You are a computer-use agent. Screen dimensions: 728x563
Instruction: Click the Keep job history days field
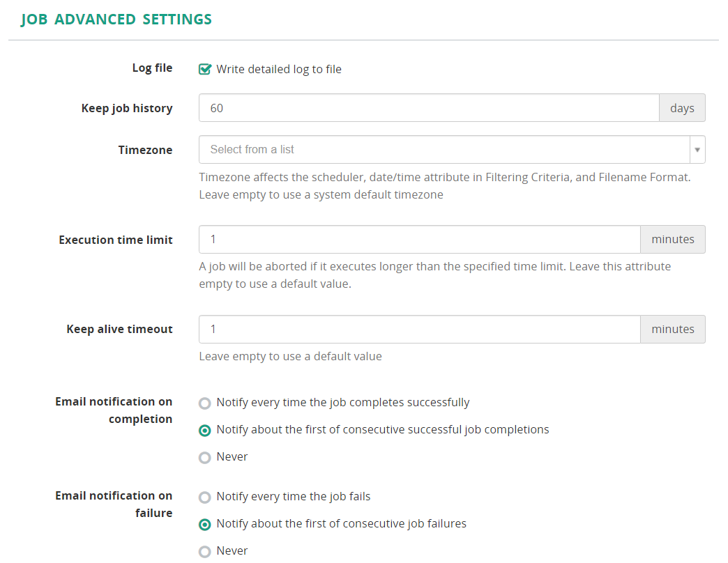[429, 108]
